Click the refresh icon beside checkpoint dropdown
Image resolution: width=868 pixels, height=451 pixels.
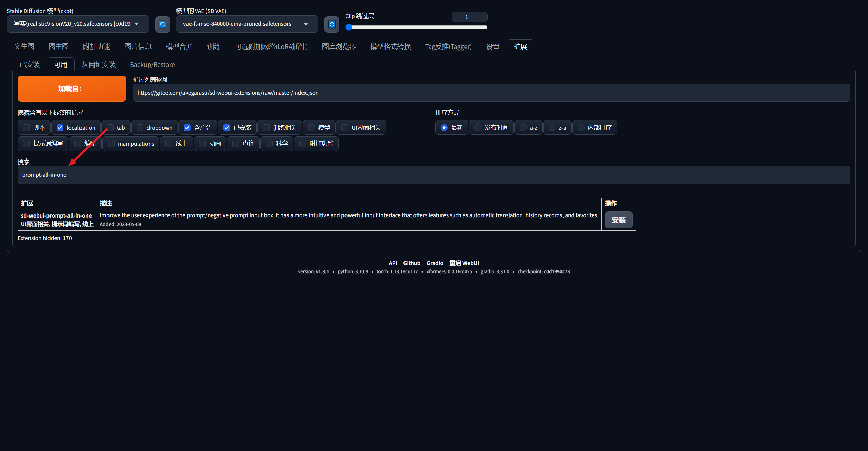click(162, 24)
